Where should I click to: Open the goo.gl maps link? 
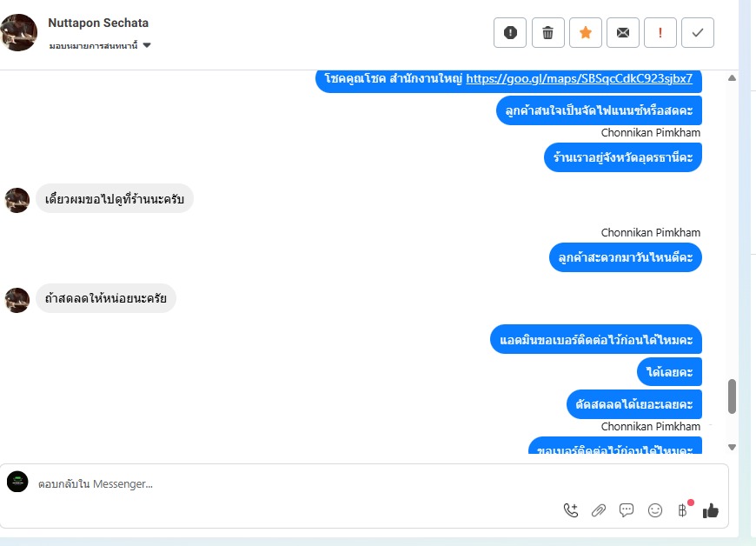click(x=579, y=78)
